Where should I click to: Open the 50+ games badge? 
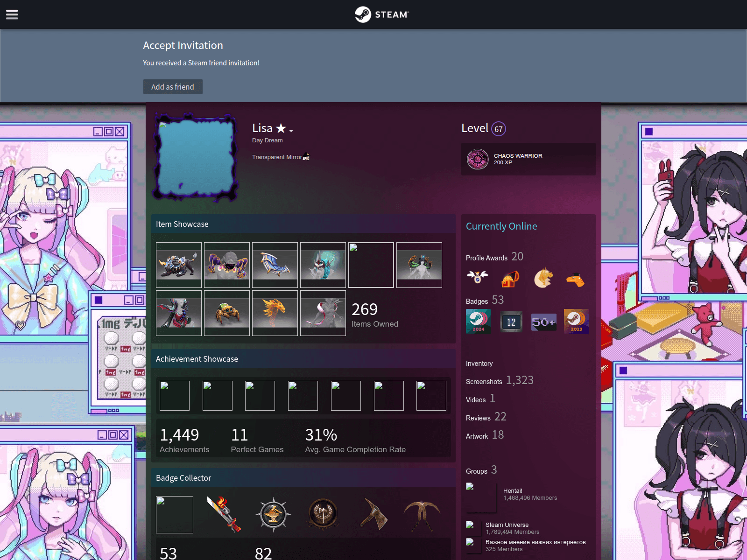click(x=544, y=322)
